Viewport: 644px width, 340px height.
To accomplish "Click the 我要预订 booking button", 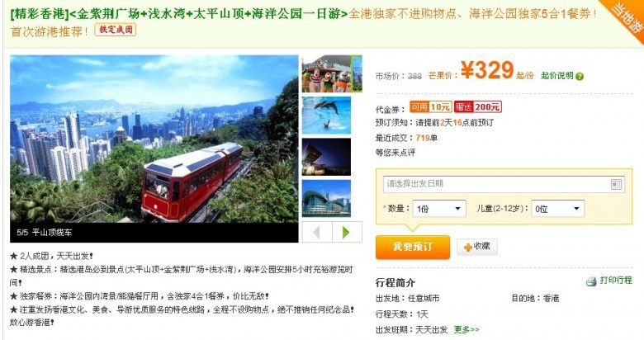I will (x=413, y=247).
